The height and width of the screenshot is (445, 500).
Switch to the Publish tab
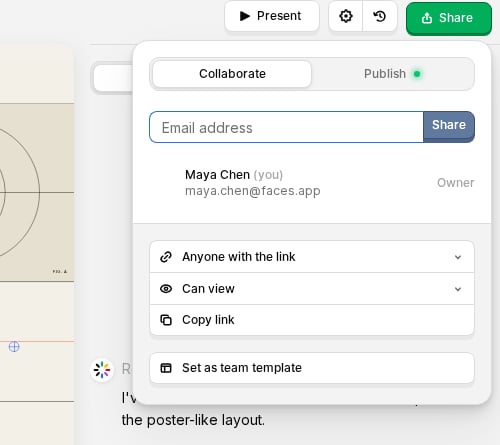[393, 74]
